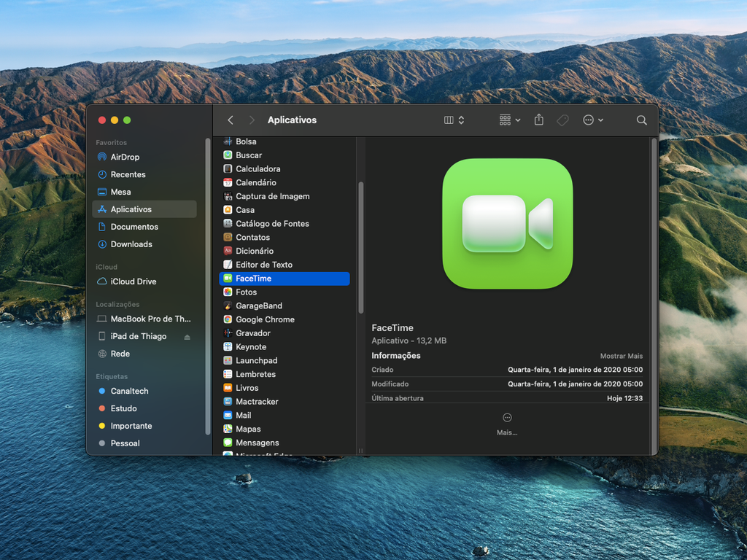This screenshot has height=560, width=747.
Task: Click the applications list scrollbar
Action: coord(360,248)
